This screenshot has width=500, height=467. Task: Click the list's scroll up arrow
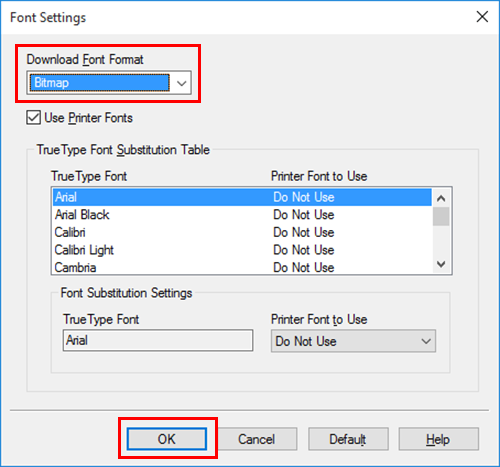click(x=441, y=198)
